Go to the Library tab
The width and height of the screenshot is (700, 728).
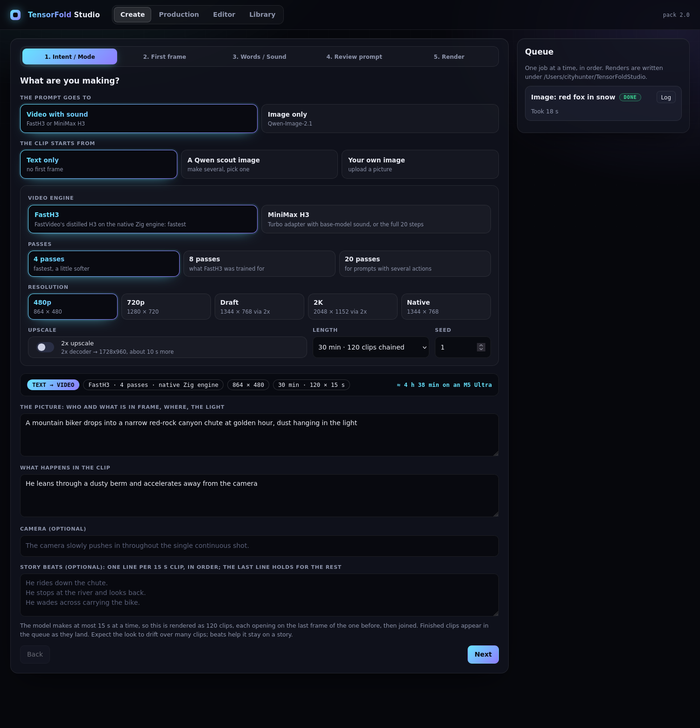point(262,14)
